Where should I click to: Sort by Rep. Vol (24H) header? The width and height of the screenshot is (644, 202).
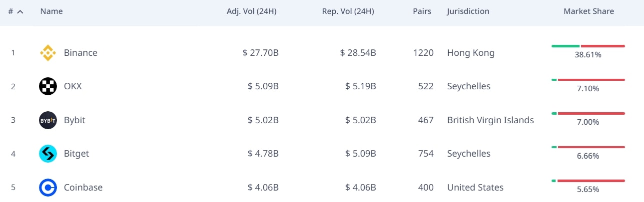point(348,11)
